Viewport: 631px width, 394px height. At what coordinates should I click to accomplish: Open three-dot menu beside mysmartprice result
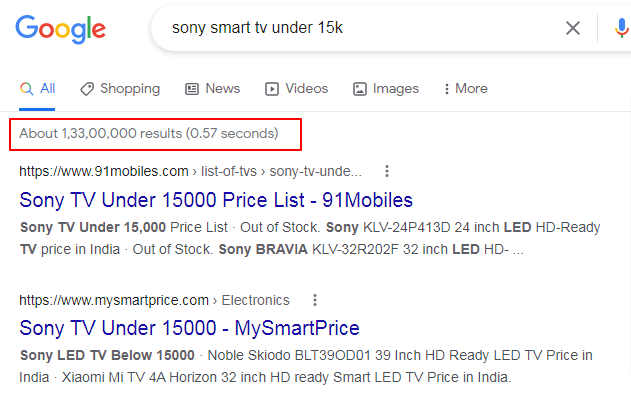pyautogui.click(x=315, y=300)
